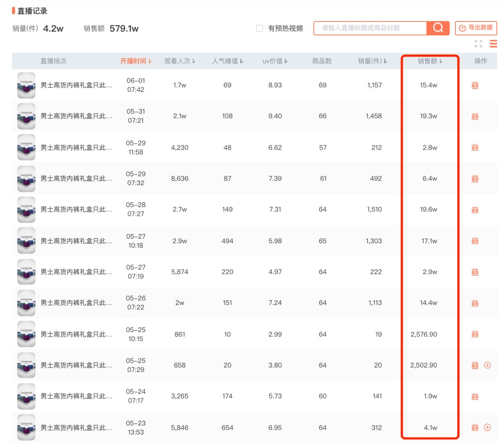Open live detail icon for 05-25 10:15 row
Screen dimensions: 504x445
[475, 334]
